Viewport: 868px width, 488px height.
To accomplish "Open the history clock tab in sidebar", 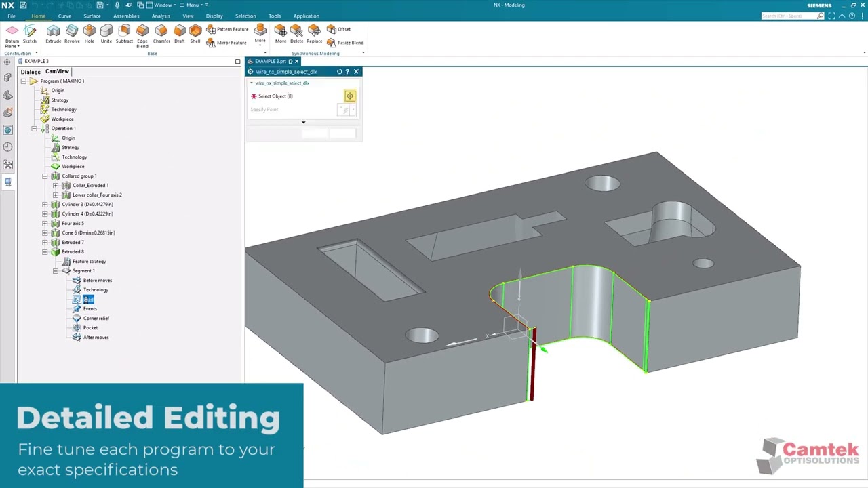I will [x=7, y=146].
